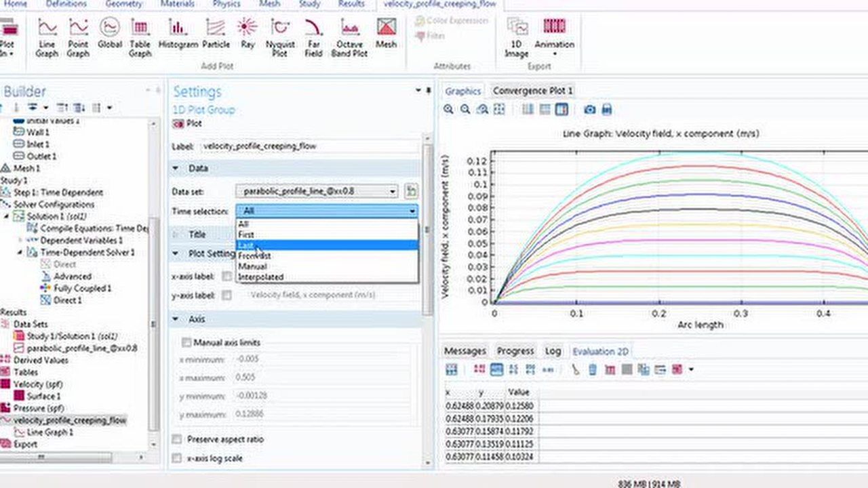
Task: Open the Animation export icon
Action: 554,37
